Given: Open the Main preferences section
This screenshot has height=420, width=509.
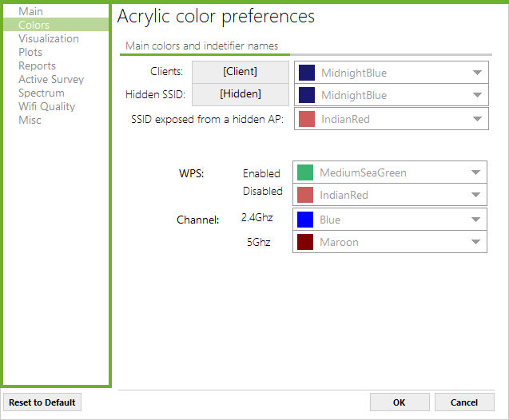Looking at the screenshot, I should (31, 11).
